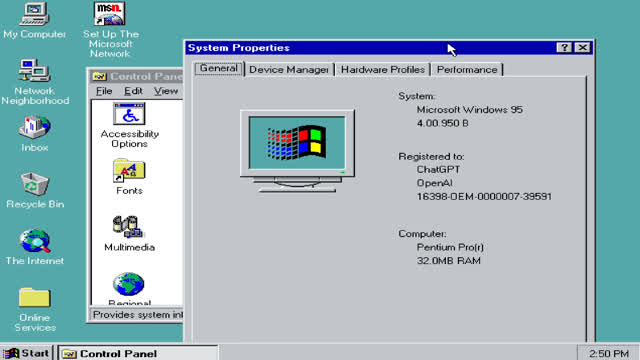The width and height of the screenshot is (640, 360).
Task: Open the File menu in Control Panel
Action: point(104,91)
